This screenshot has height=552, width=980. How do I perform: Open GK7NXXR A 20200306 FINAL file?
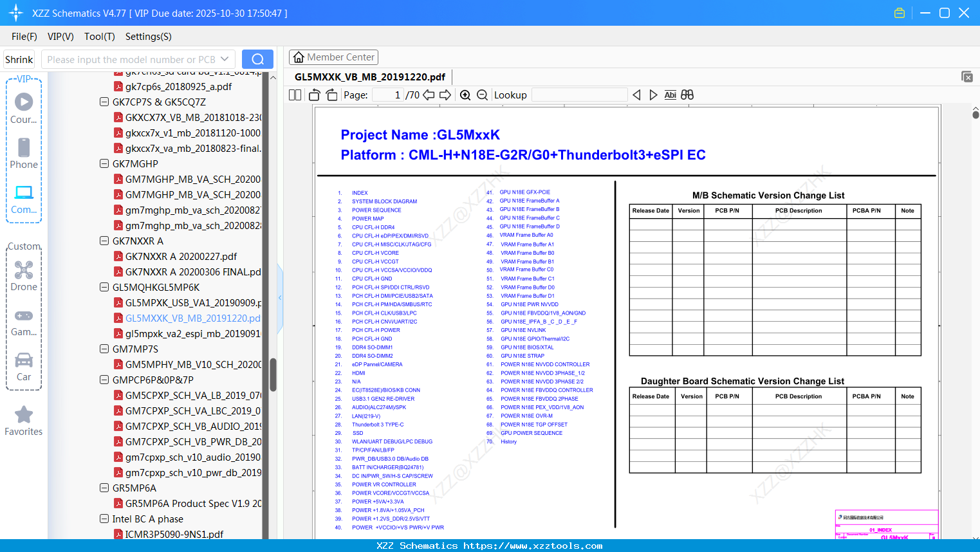pyautogui.click(x=193, y=271)
